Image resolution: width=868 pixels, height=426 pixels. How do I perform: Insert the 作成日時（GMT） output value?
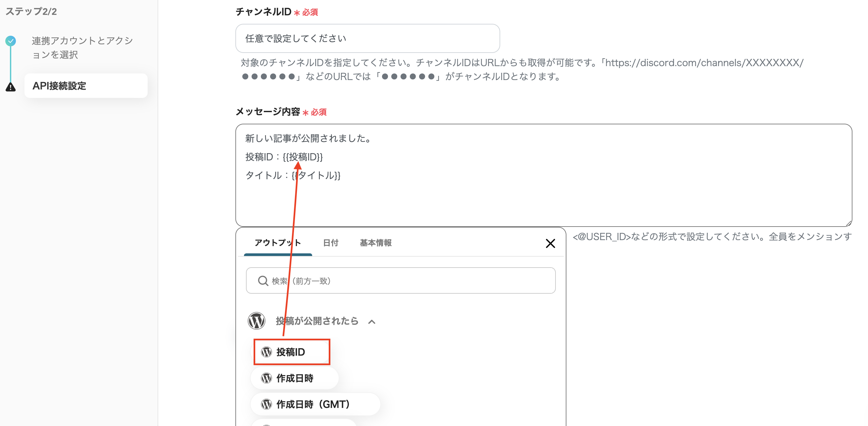[313, 404]
